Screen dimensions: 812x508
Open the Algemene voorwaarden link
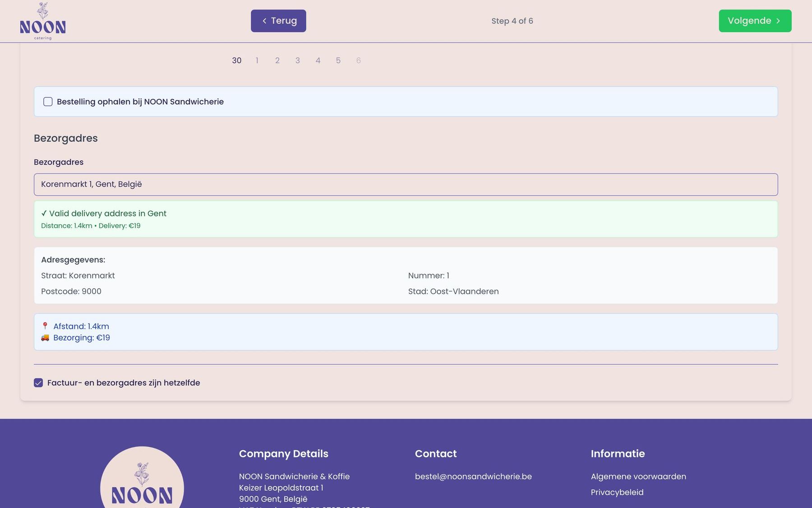(x=638, y=476)
